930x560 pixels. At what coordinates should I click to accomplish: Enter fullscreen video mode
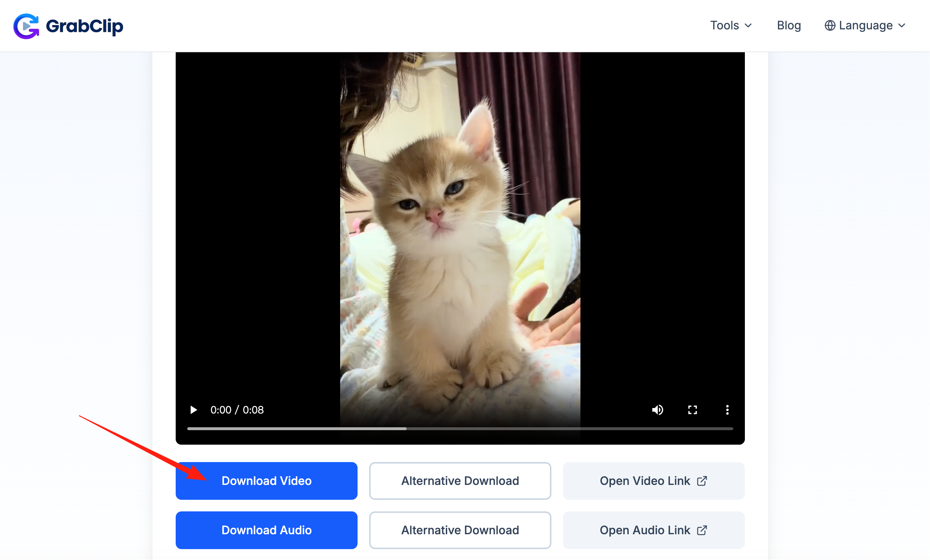click(x=692, y=410)
